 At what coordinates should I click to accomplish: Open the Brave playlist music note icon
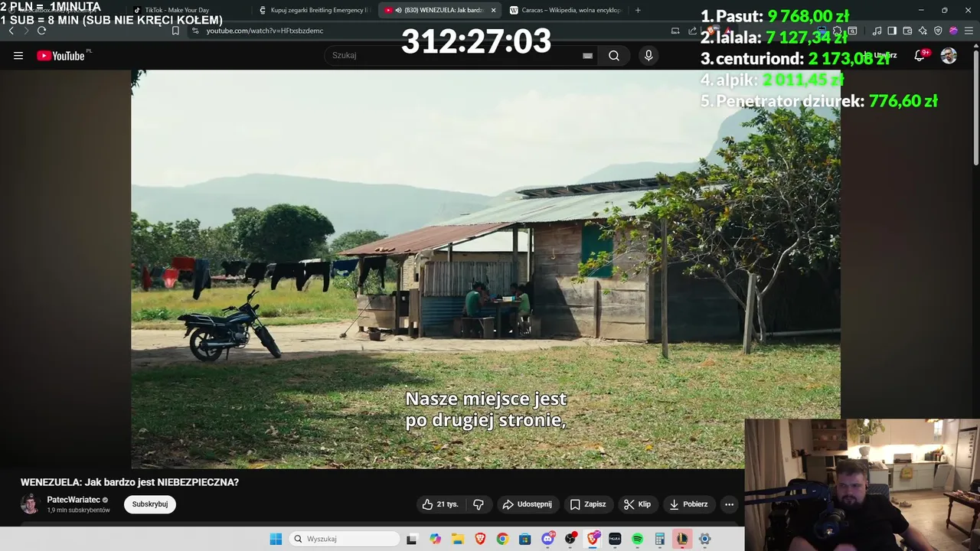point(877,31)
